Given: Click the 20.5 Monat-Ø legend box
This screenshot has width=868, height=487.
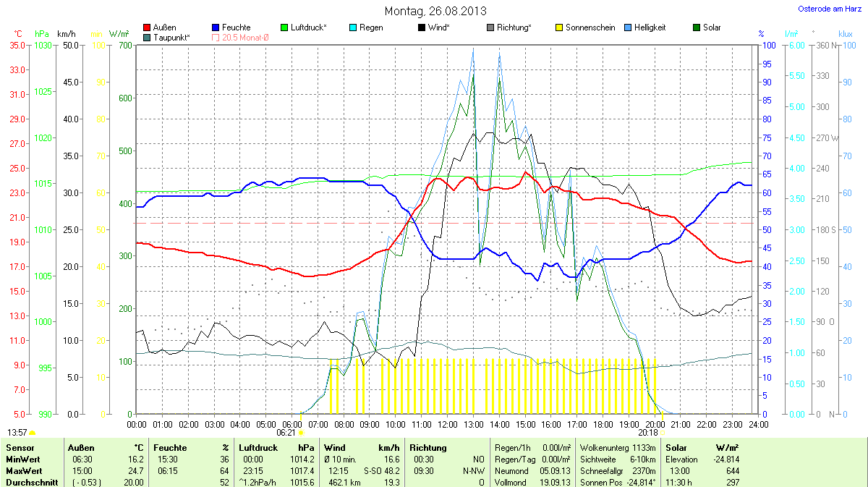Looking at the screenshot, I should tap(216, 37).
